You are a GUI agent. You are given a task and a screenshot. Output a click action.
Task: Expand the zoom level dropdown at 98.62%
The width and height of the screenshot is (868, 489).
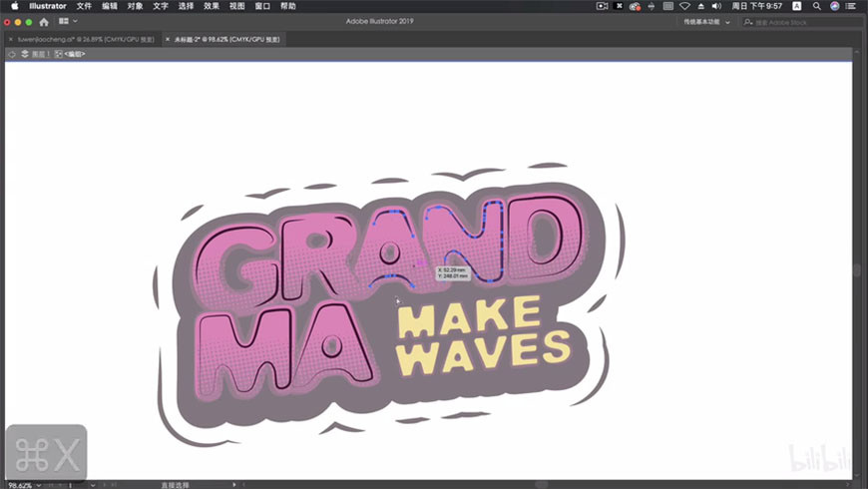(x=39, y=485)
